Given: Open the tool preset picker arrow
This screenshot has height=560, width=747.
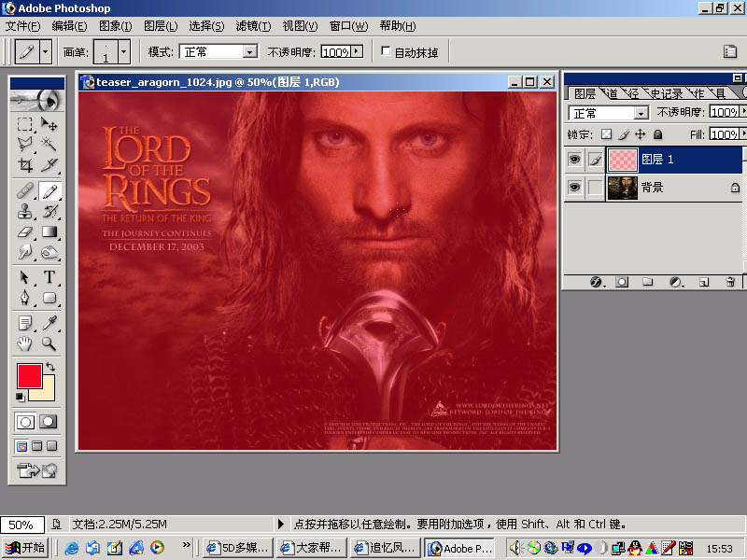Looking at the screenshot, I should click(x=45, y=51).
